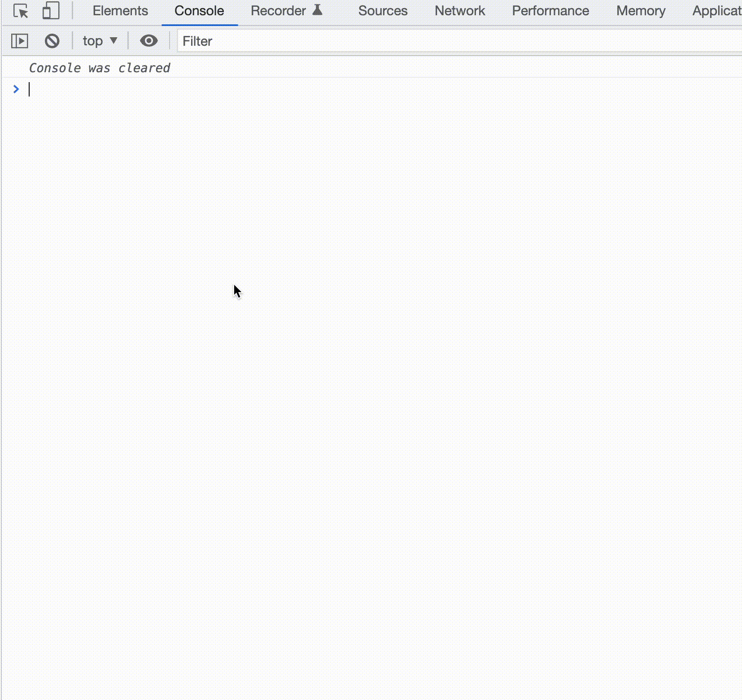Click the Recorder flask preview icon
Screen dimensions: 742x700
[317, 10]
